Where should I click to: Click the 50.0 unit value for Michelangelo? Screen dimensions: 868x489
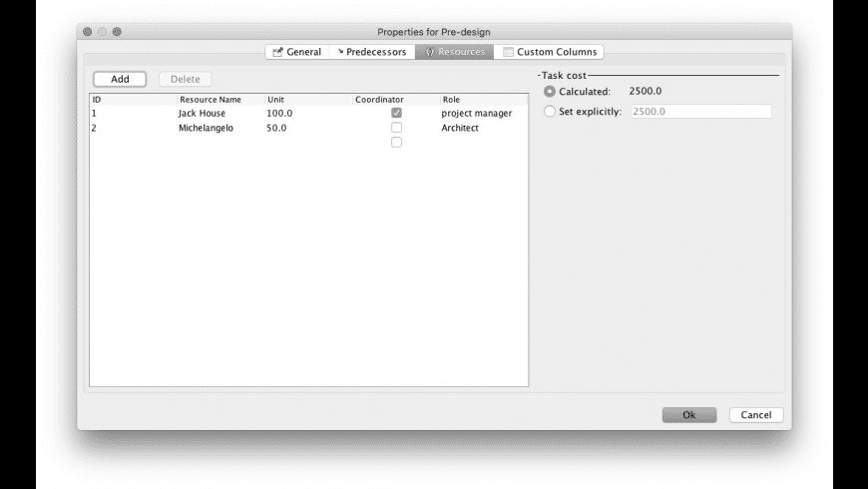pyautogui.click(x=276, y=128)
